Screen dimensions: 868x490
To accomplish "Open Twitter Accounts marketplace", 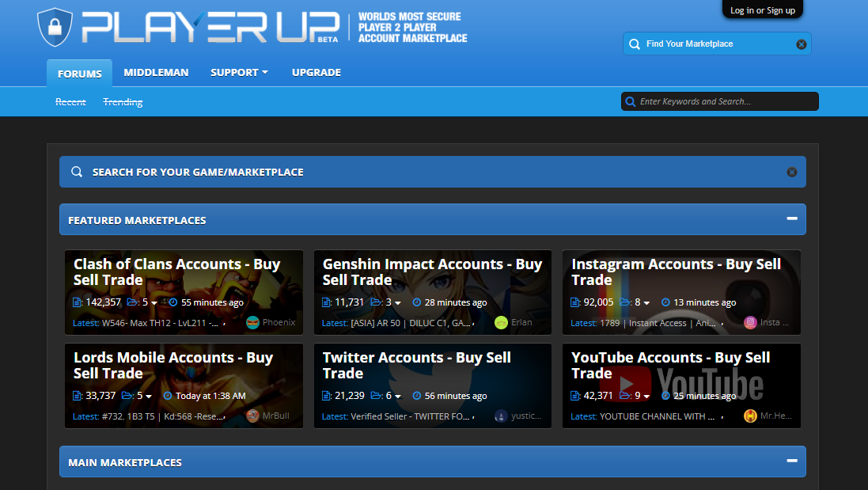I will (x=416, y=366).
